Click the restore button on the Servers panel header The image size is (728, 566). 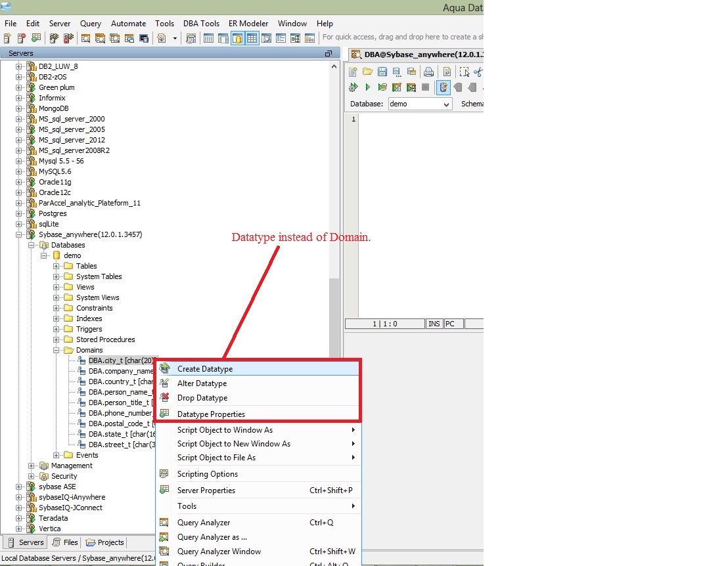(329, 54)
